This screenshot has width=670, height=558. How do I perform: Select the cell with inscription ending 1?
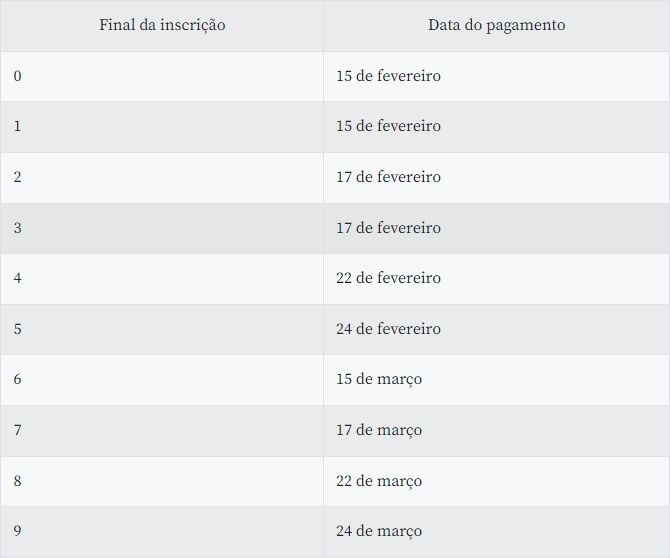click(x=18, y=126)
